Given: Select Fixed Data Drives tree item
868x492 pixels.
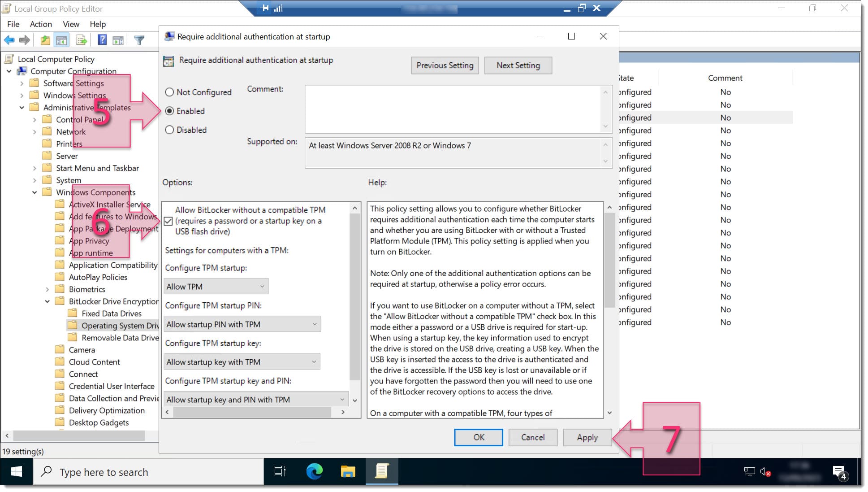Looking at the screenshot, I should (x=111, y=313).
